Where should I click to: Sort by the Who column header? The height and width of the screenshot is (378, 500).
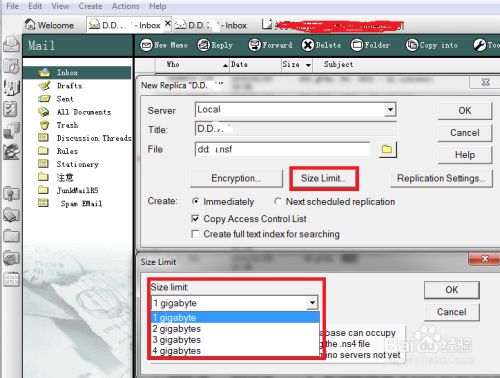coord(173,64)
